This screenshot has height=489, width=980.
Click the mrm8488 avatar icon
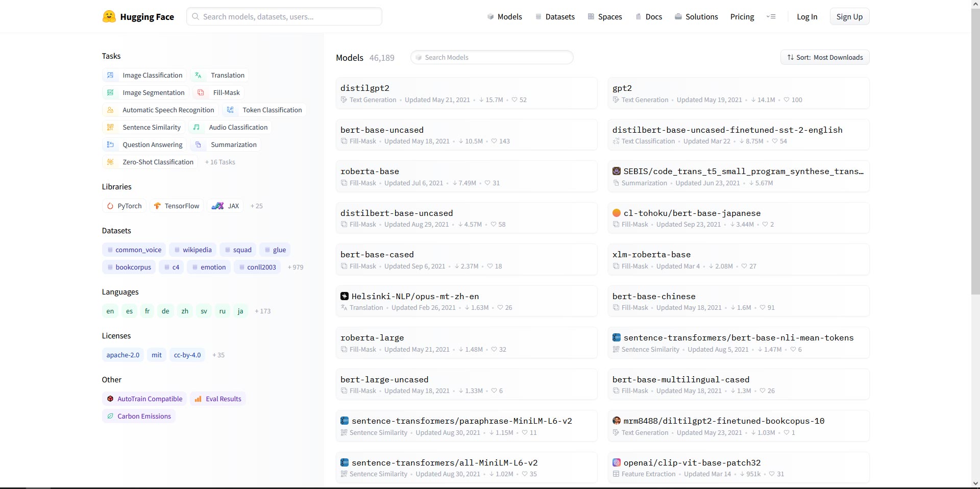[x=617, y=421]
